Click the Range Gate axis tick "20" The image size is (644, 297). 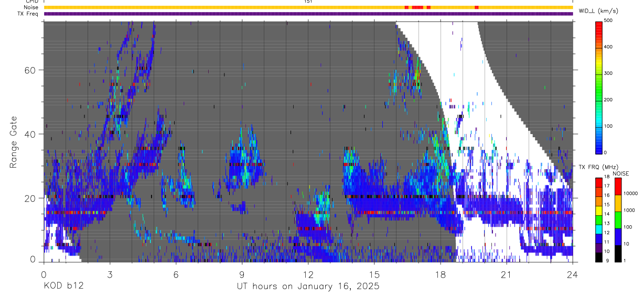pos(31,198)
